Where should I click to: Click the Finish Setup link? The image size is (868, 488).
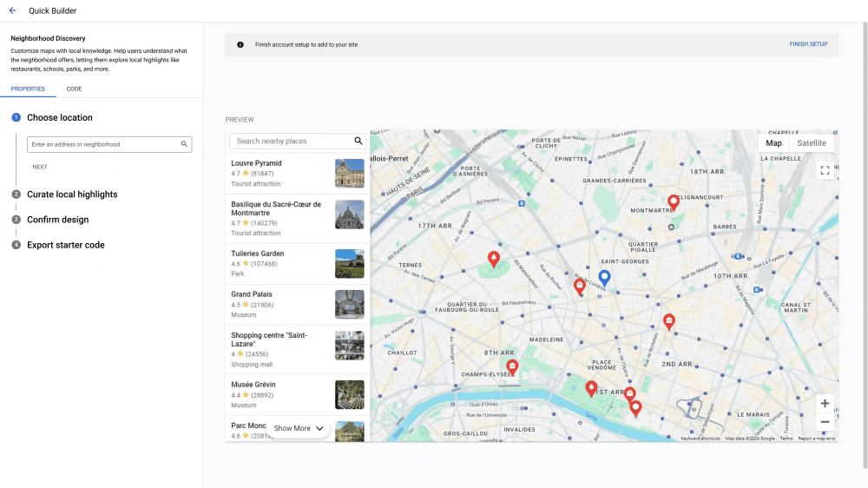(x=808, y=44)
